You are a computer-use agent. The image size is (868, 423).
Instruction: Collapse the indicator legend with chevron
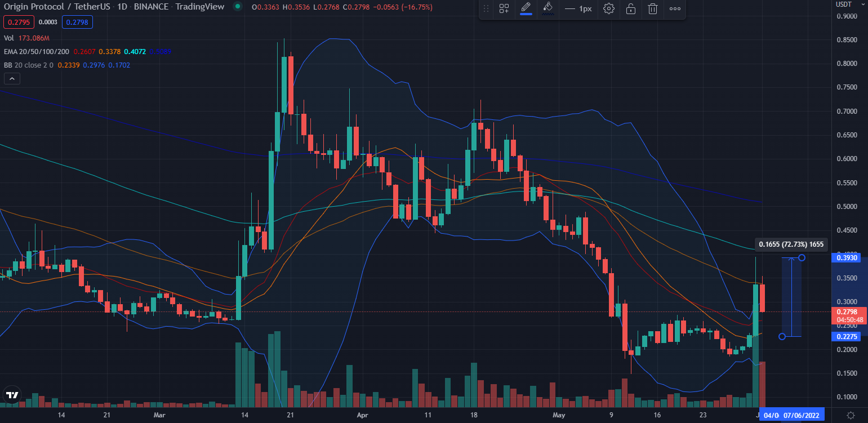pyautogui.click(x=12, y=78)
